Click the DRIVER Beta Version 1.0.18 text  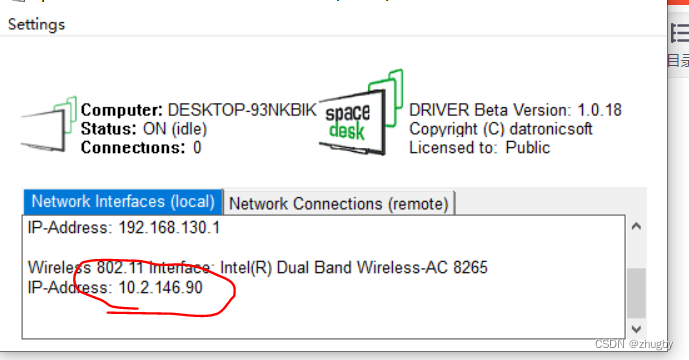tap(515, 110)
